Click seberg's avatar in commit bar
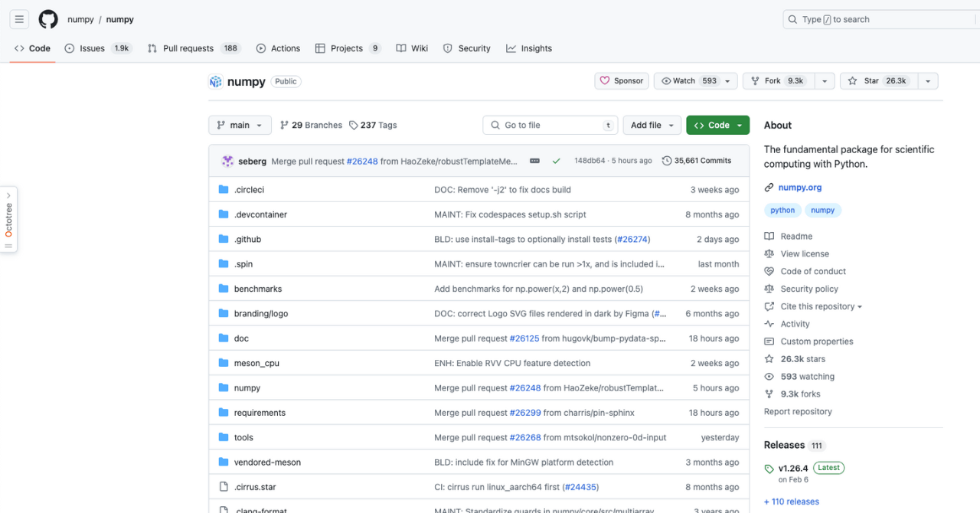This screenshot has height=513, width=980. 227,161
